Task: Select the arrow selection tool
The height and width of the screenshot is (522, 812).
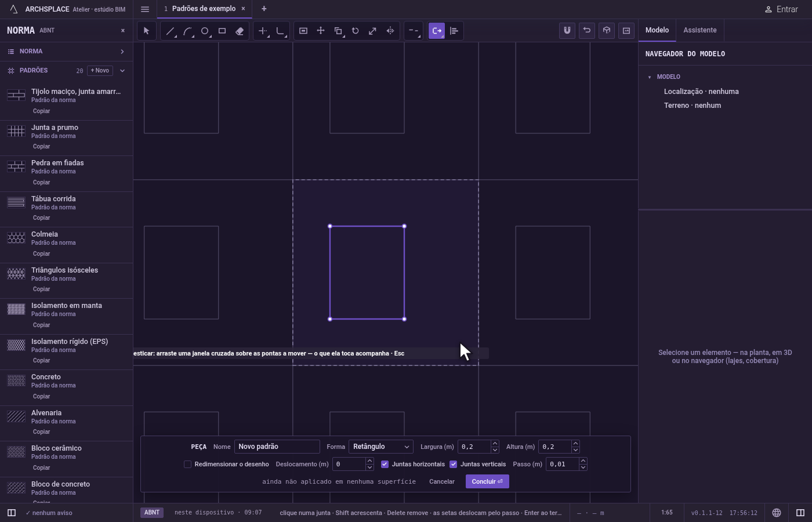Action: [146, 31]
